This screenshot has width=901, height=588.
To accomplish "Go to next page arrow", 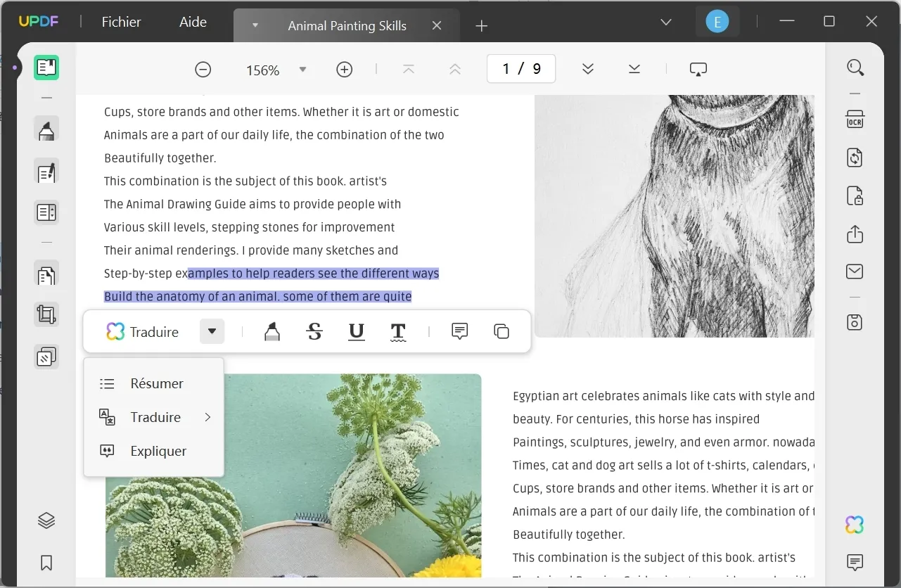I will click(588, 69).
